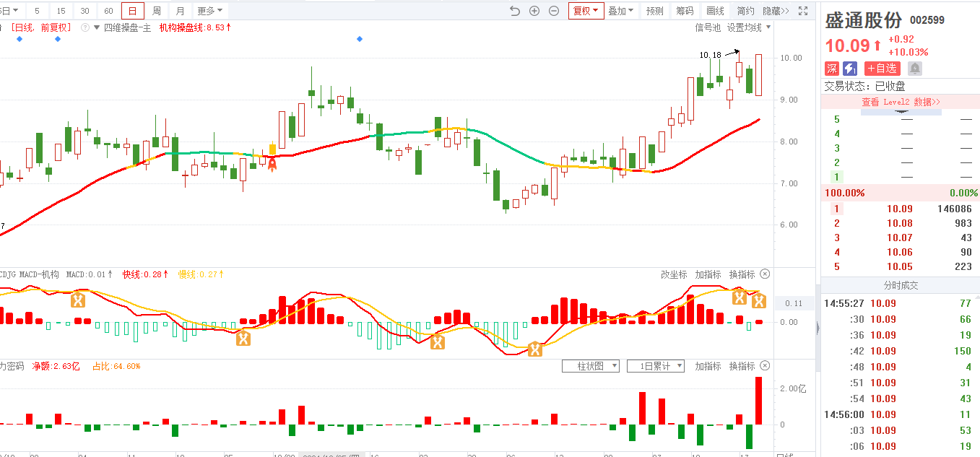Screen dimensions: 980x457
Task: Click the [日线, 前复权] label
Action: pyautogui.click(x=40, y=27)
